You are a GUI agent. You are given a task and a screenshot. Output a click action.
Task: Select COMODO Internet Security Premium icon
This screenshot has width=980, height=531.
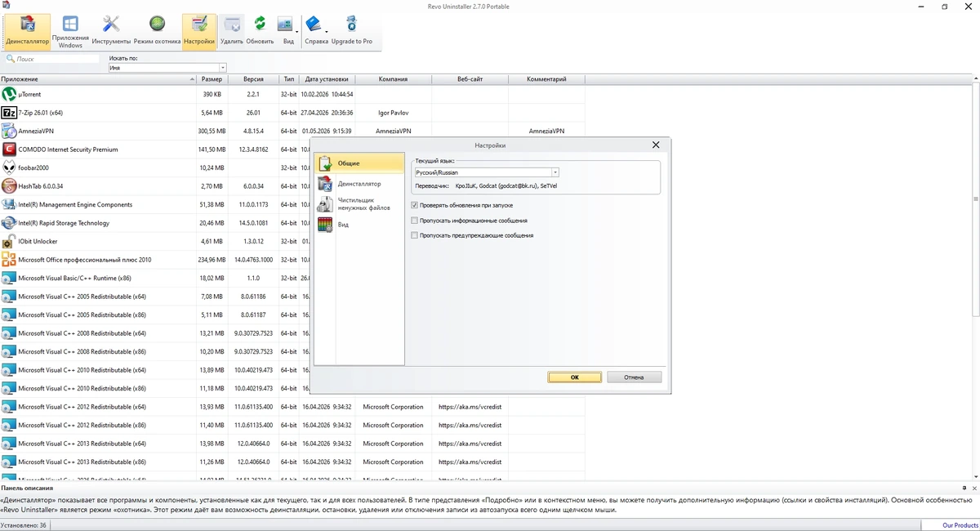click(x=9, y=149)
